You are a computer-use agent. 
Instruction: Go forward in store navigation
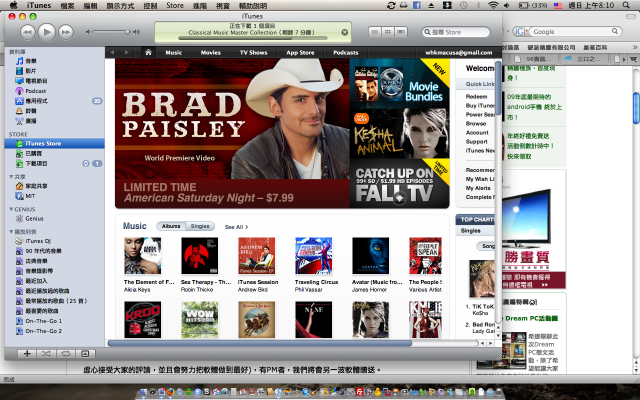(x=127, y=52)
